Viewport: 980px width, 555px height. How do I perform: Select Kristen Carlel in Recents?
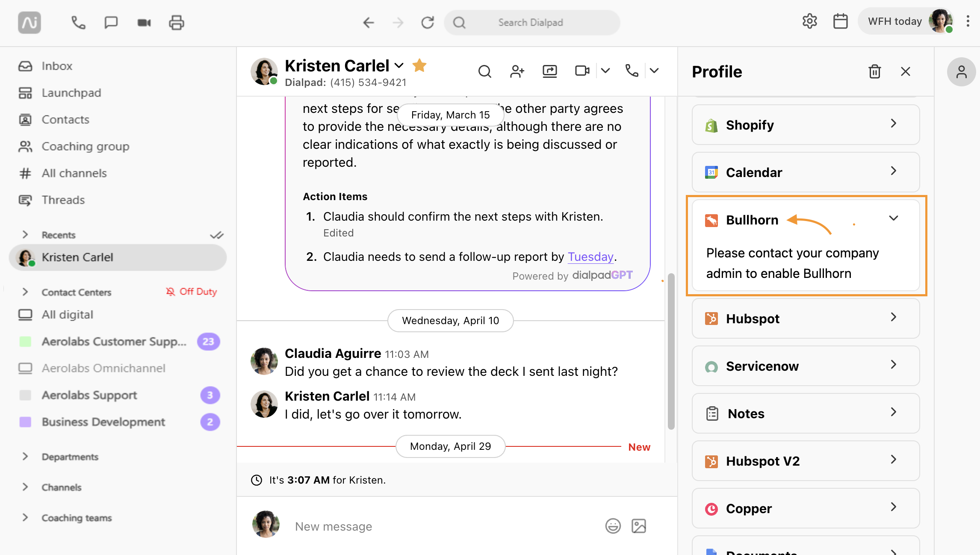tap(118, 257)
